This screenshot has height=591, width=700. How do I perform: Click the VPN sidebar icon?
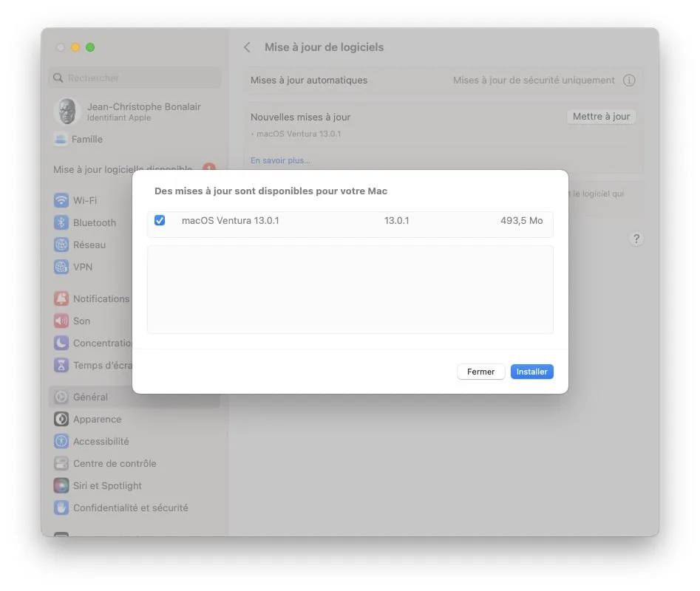[x=61, y=266]
